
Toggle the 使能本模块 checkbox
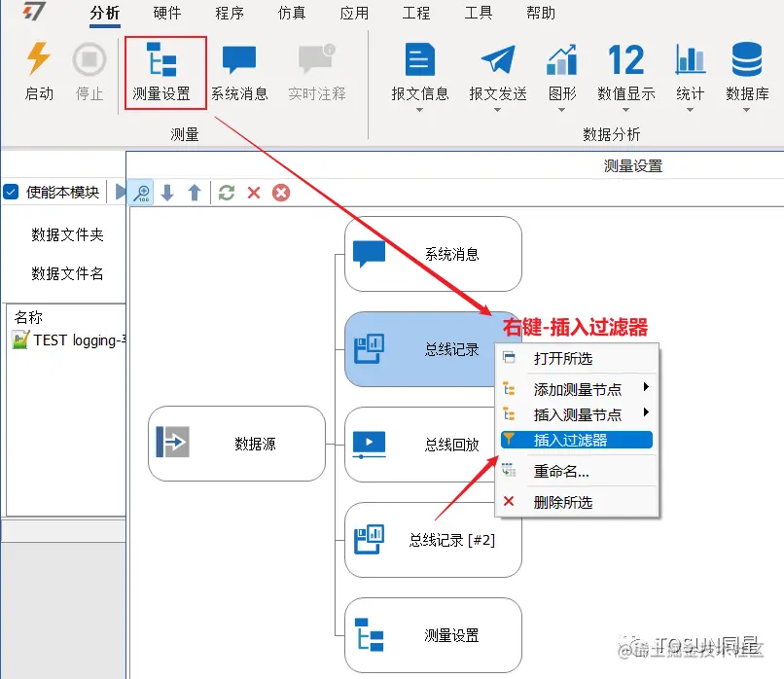pyautogui.click(x=11, y=192)
